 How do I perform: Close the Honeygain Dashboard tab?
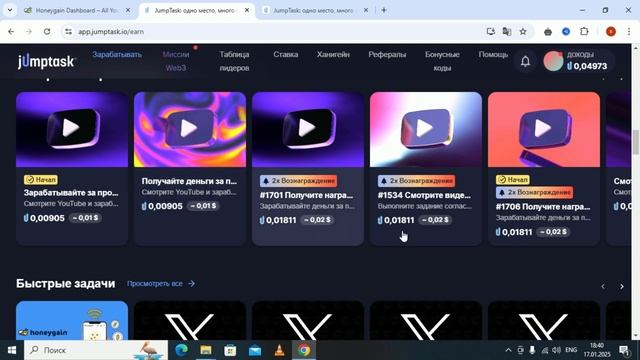point(128,10)
